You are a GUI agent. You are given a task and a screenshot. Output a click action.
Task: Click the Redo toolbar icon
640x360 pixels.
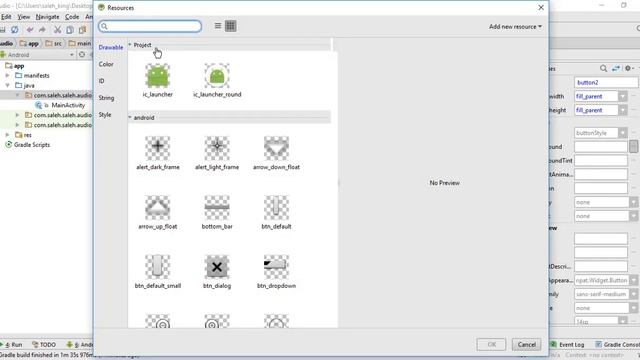tap(42, 30)
